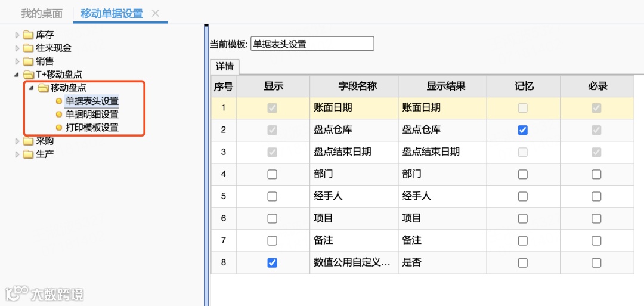
Task: Select the 详情 tab
Action: pos(224,66)
